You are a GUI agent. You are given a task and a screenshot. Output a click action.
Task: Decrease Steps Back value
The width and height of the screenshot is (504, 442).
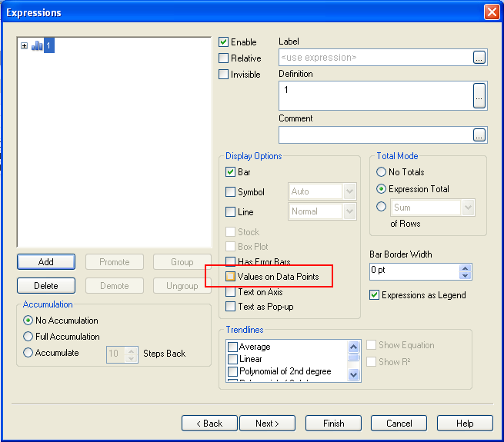tap(131, 358)
